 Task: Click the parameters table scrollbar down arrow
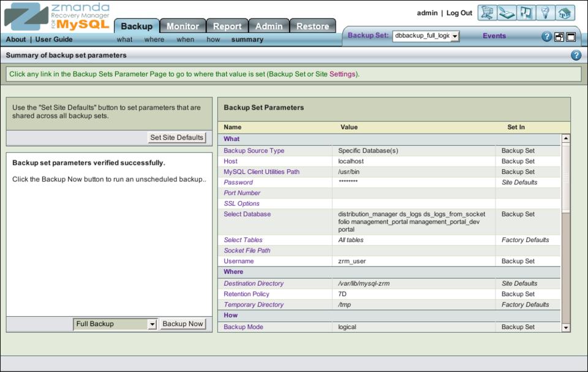point(565,328)
